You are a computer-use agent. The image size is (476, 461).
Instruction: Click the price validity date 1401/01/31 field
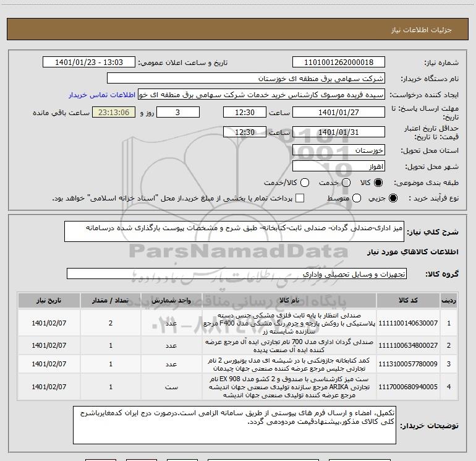click(338, 132)
